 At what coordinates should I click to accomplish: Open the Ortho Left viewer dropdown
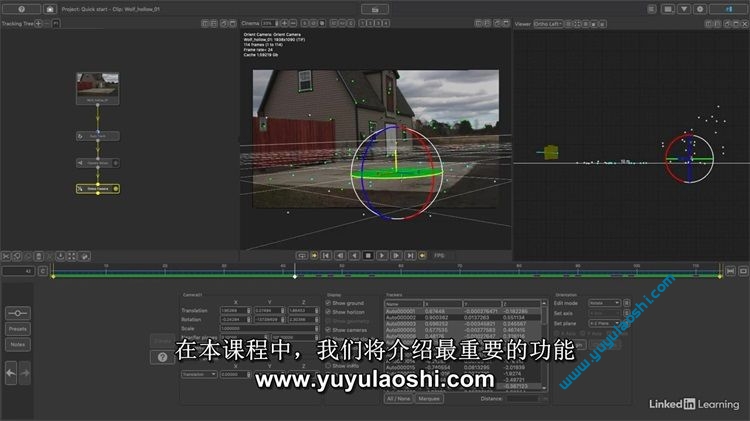tap(548, 23)
